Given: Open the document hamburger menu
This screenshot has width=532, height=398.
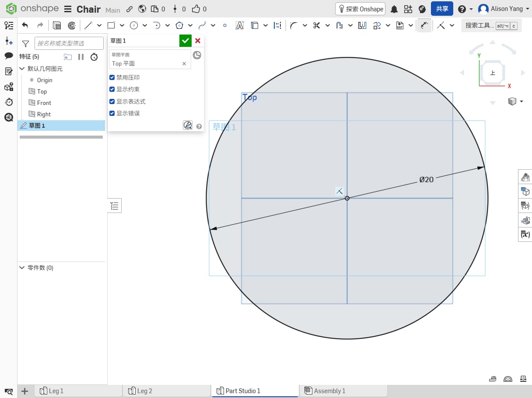Looking at the screenshot, I should [67, 9].
